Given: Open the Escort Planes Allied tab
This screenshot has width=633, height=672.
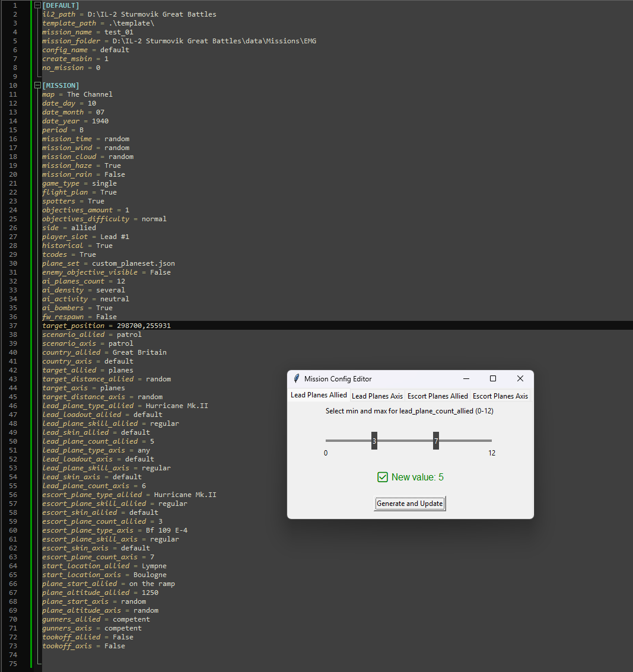Looking at the screenshot, I should click(x=438, y=396).
